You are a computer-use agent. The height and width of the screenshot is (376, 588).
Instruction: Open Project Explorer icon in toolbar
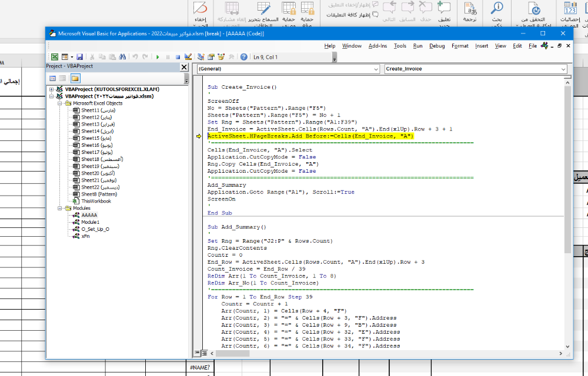[201, 57]
